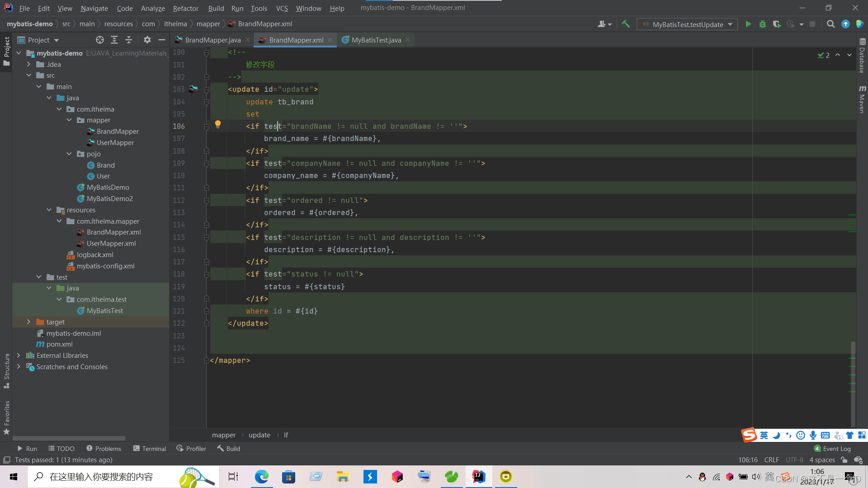The image size is (868, 488).
Task: Toggle quick access tool windows button bottom-left
Action: [x=6, y=460]
